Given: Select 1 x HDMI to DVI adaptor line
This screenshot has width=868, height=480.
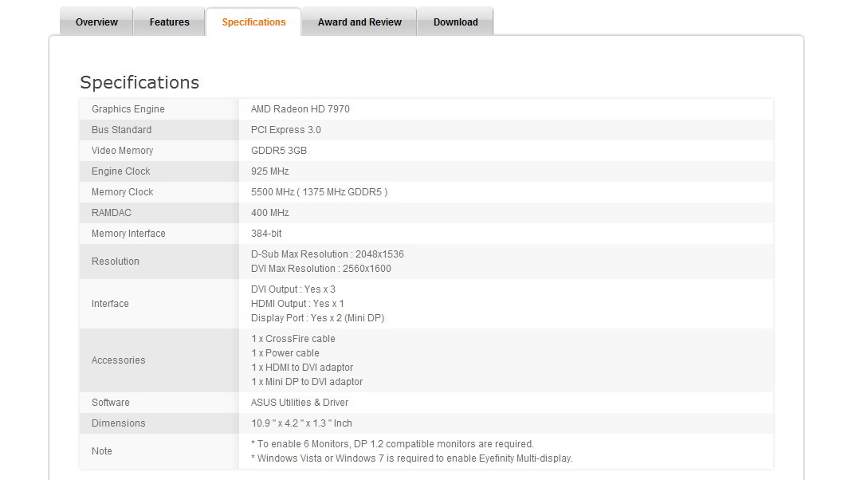Looking at the screenshot, I should tap(302, 368).
